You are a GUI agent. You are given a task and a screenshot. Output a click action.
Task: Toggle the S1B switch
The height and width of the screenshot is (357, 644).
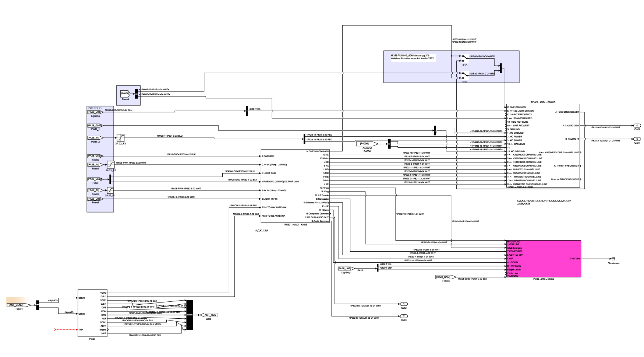click(465, 75)
